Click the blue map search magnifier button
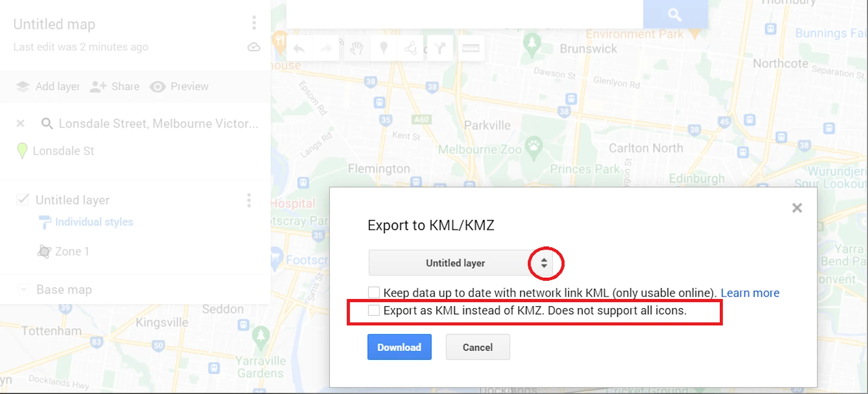Viewport: 868px width, 394px height. 675,14
